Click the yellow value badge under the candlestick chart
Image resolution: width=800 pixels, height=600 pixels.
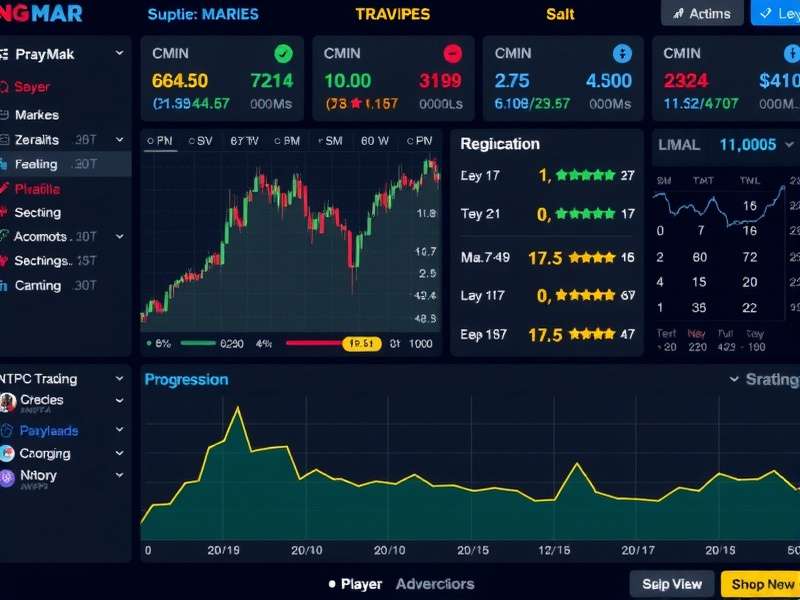[x=361, y=343]
